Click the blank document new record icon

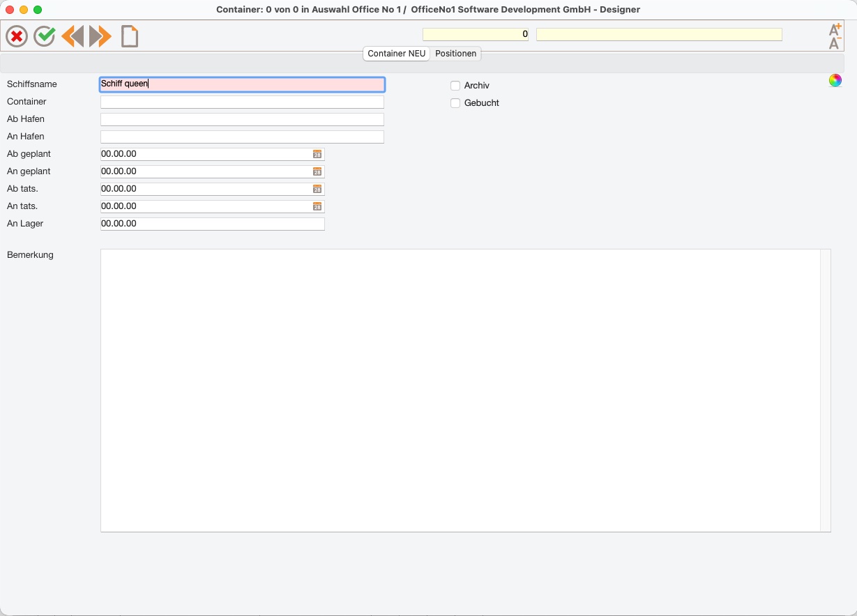(130, 36)
